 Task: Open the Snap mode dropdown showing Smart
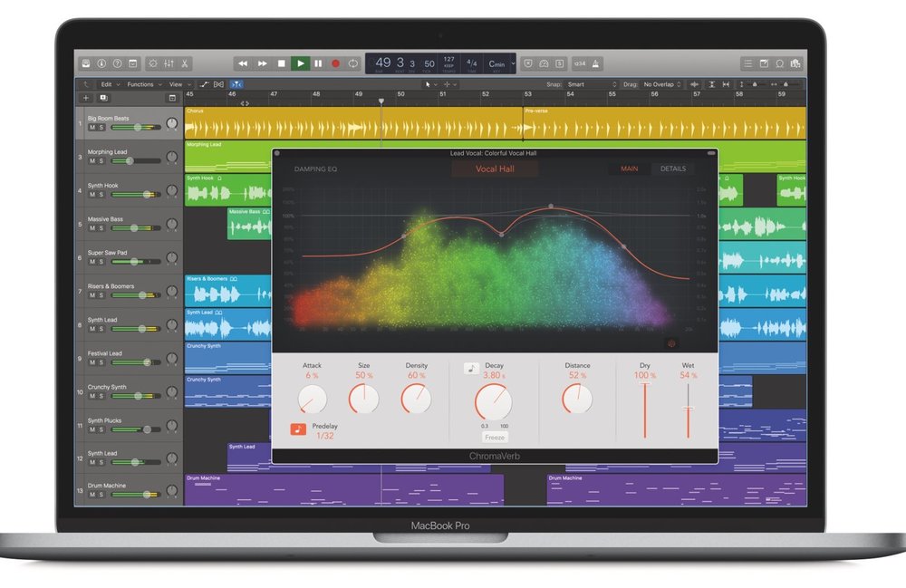[x=592, y=84]
